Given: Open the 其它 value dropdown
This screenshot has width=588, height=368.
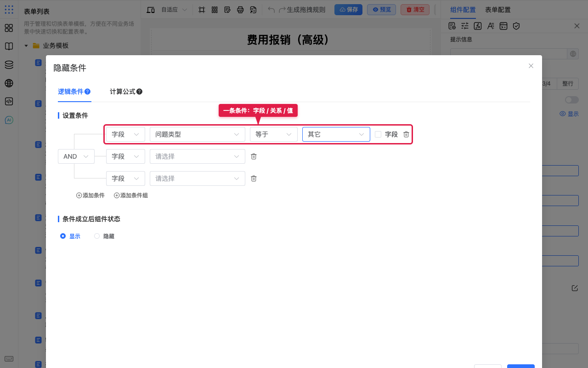Looking at the screenshot, I should click(x=336, y=134).
